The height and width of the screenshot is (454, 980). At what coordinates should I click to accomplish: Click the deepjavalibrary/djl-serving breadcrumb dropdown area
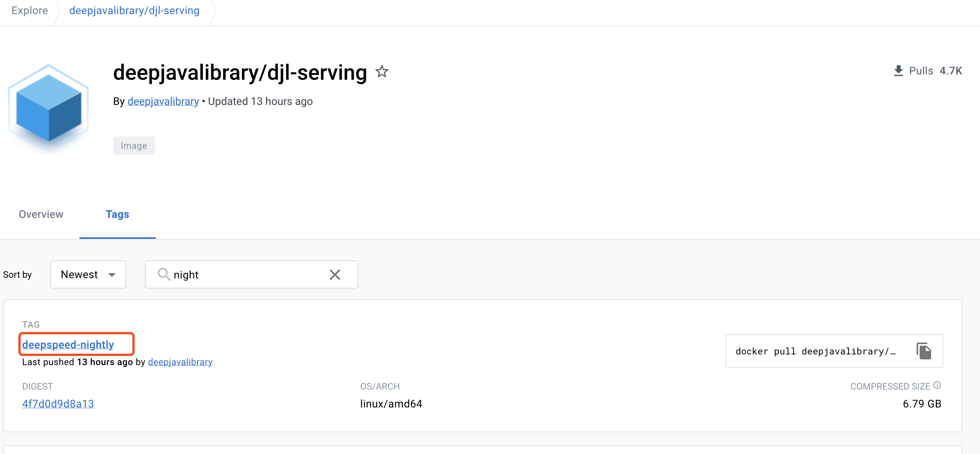pos(134,11)
